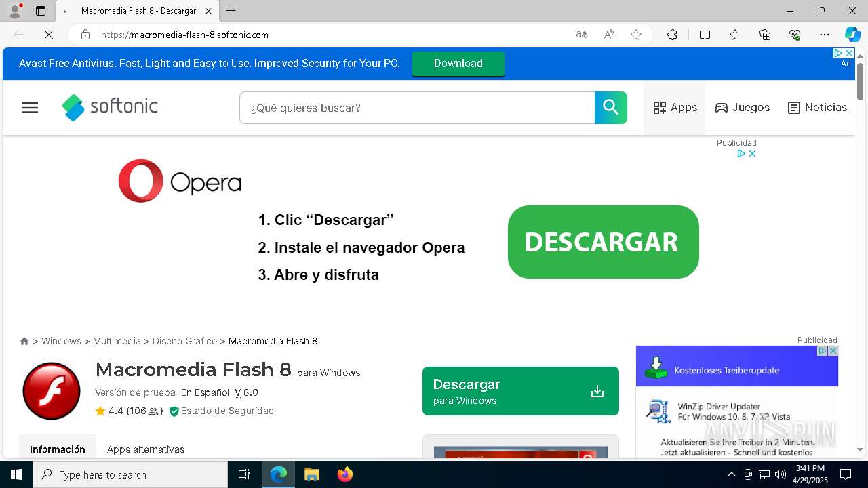The height and width of the screenshot is (488, 868).
Task: Click the search magnifier button
Action: [611, 108]
